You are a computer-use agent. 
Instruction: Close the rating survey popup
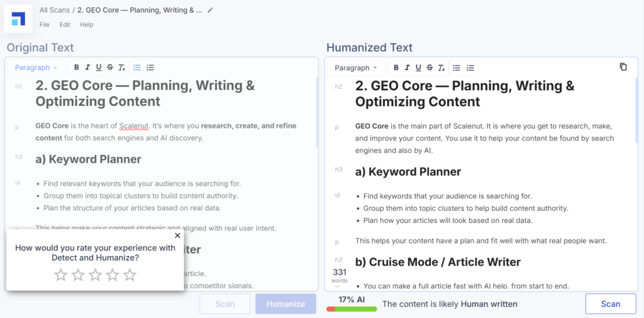(x=177, y=236)
